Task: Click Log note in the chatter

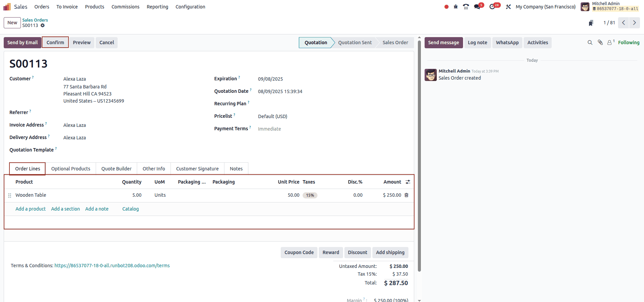Action: (478, 43)
